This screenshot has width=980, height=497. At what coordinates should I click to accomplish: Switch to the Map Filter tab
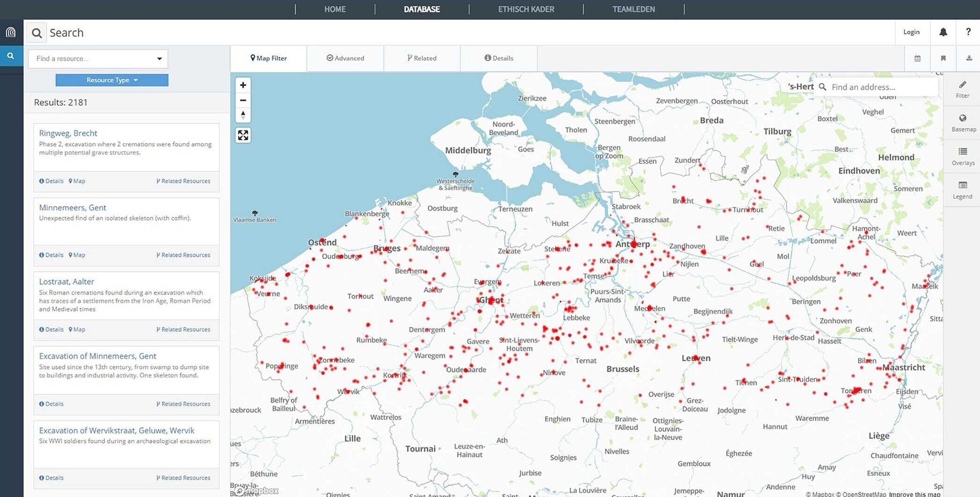pyautogui.click(x=268, y=58)
